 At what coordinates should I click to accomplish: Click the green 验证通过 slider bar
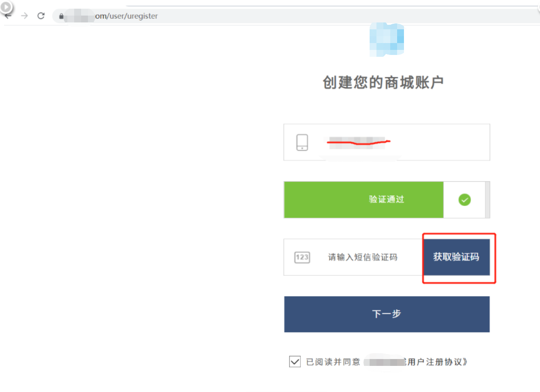(x=364, y=200)
